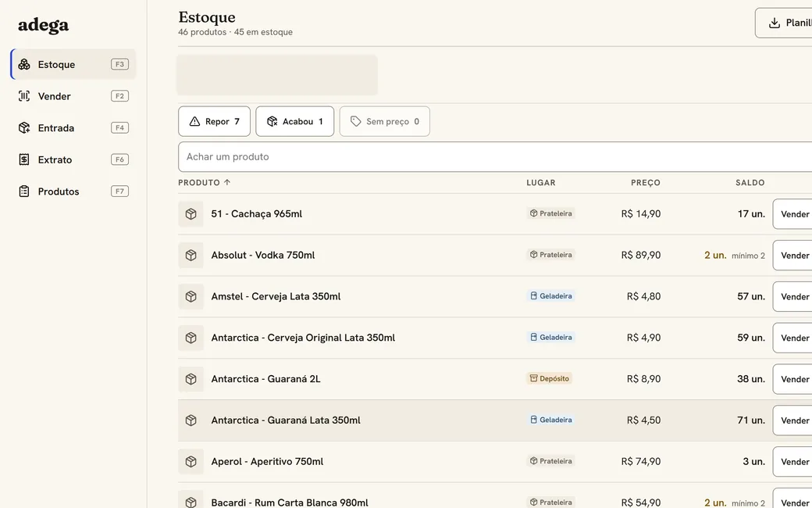Click the F3 shortcut badge beside Estoque

[x=119, y=64]
